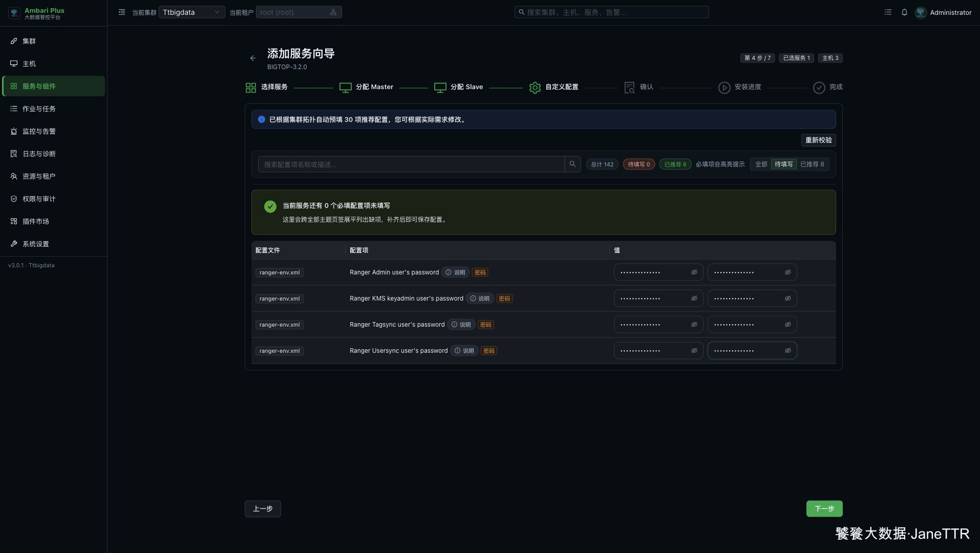Click the 确认 step document icon
The height and width of the screenshot is (553, 980).
[x=630, y=88]
